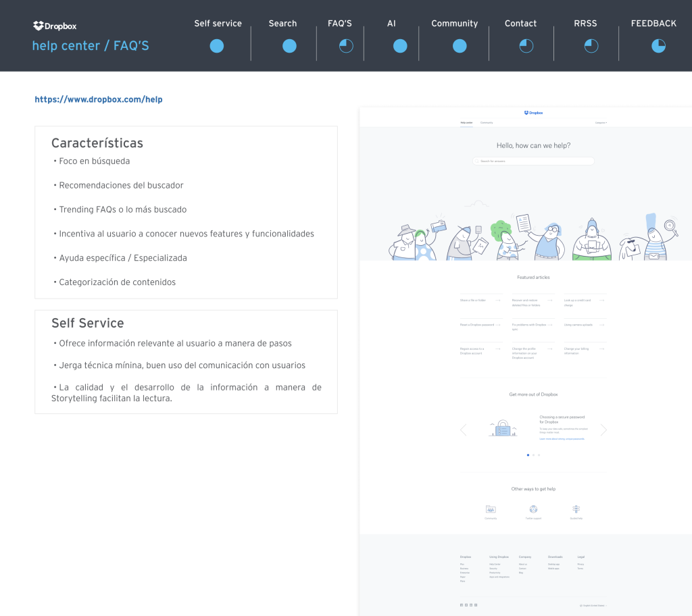Image resolution: width=692 pixels, height=616 pixels.
Task: Click the Contact progress pie indicator
Action: (526, 46)
